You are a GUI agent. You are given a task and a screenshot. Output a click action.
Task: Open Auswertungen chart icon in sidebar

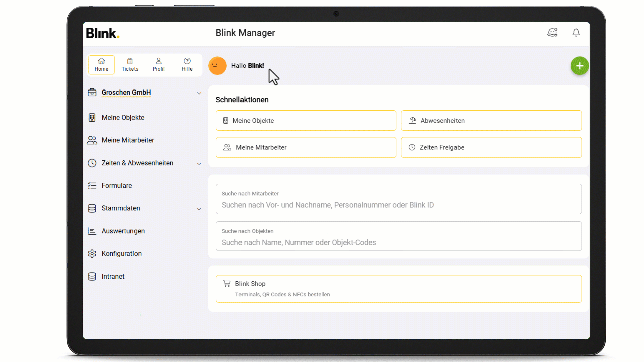92,231
